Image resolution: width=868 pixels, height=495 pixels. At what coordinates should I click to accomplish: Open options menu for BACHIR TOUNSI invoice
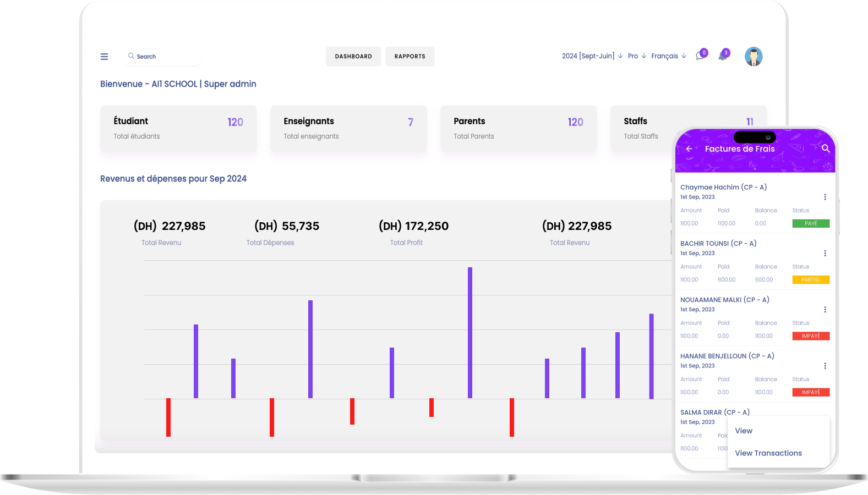pyautogui.click(x=825, y=254)
